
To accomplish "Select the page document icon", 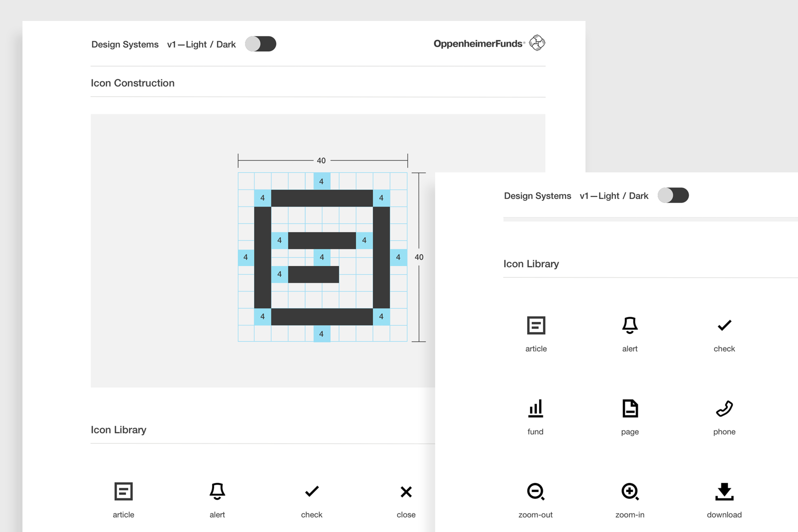I will [x=630, y=408].
